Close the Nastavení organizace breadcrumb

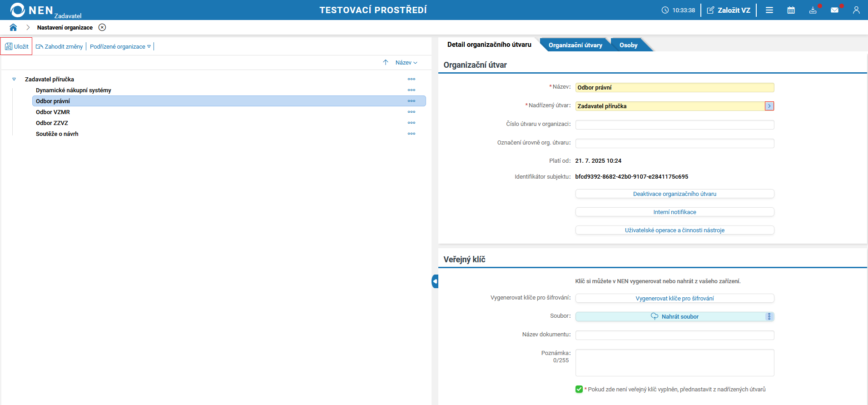pos(102,27)
